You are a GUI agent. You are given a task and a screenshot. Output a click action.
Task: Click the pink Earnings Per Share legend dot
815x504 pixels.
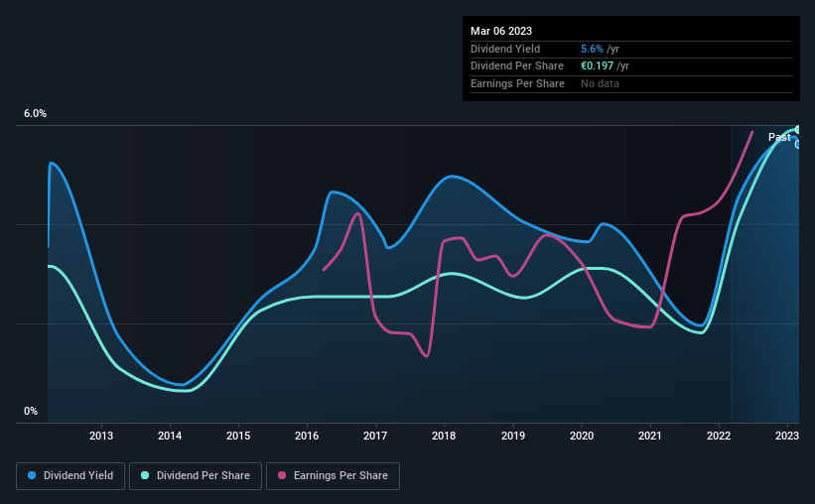coord(282,475)
